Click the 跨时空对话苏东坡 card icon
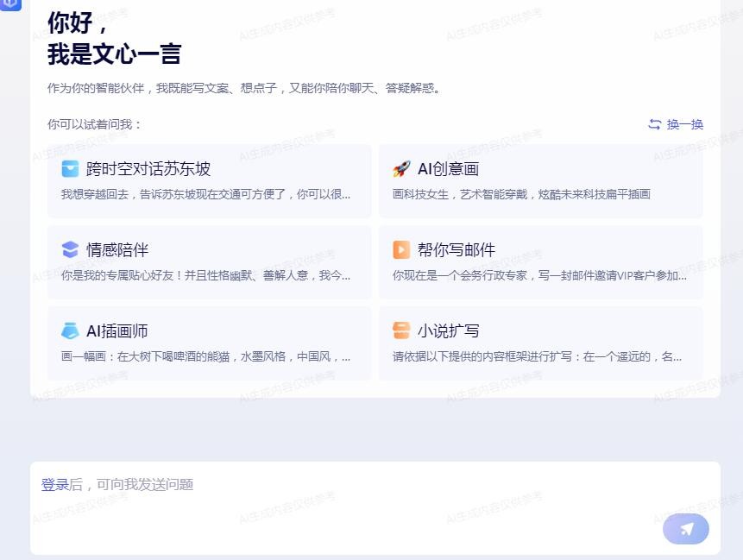The height and width of the screenshot is (560, 743). [x=70, y=168]
